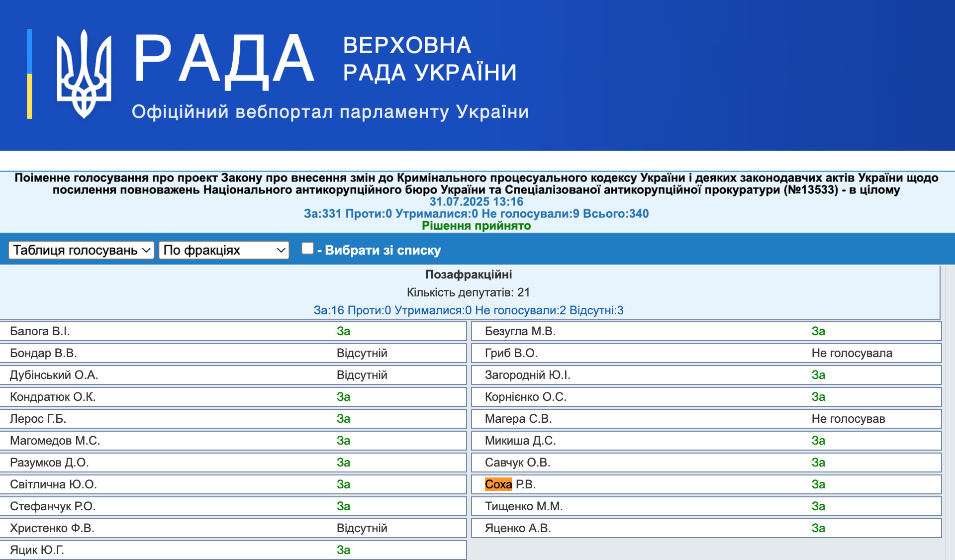Tick the Вибрати зі списку checkbox

307,248
